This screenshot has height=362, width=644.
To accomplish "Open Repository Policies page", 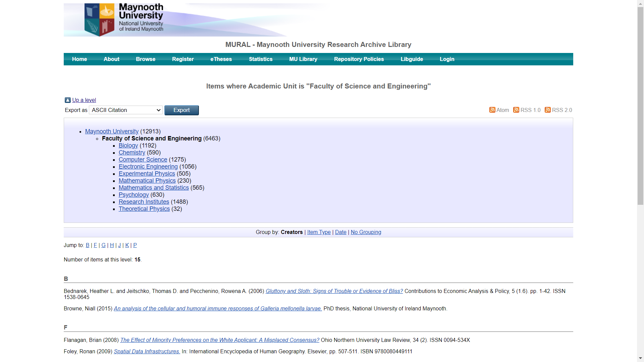I will tap(359, 59).
